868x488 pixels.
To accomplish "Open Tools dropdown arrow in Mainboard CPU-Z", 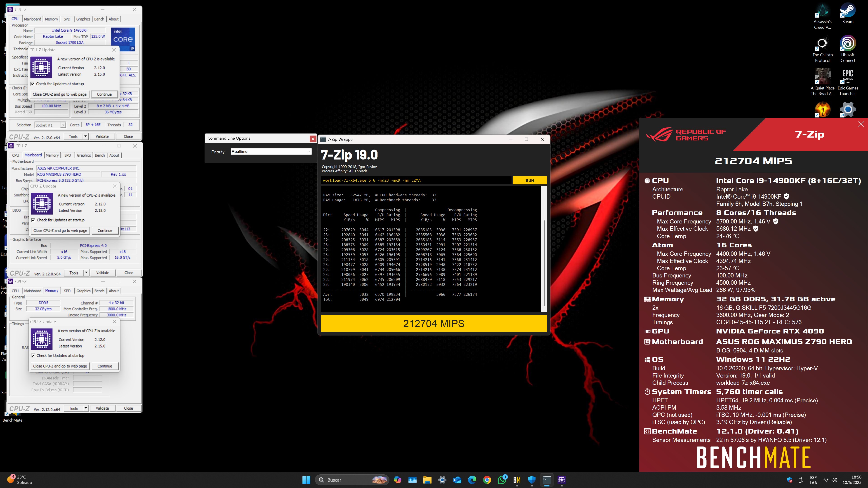I will tap(86, 273).
